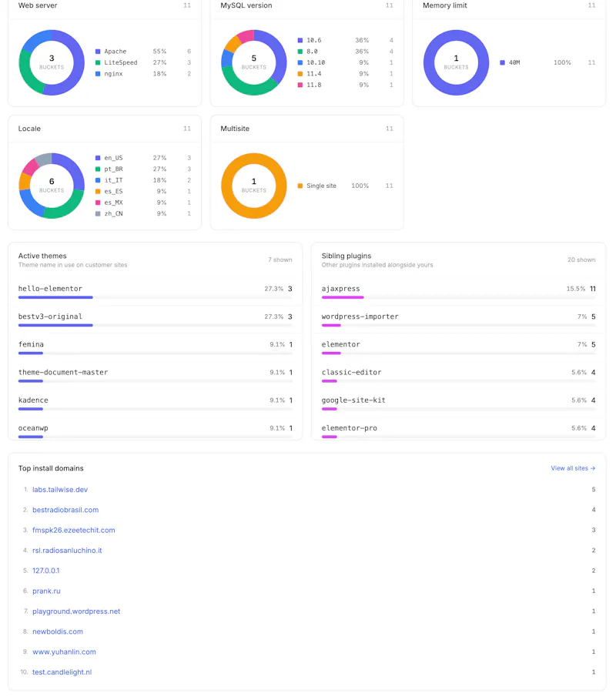Click the es_MX locale legend swatch
616x700 pixels.
pos(98,203)
